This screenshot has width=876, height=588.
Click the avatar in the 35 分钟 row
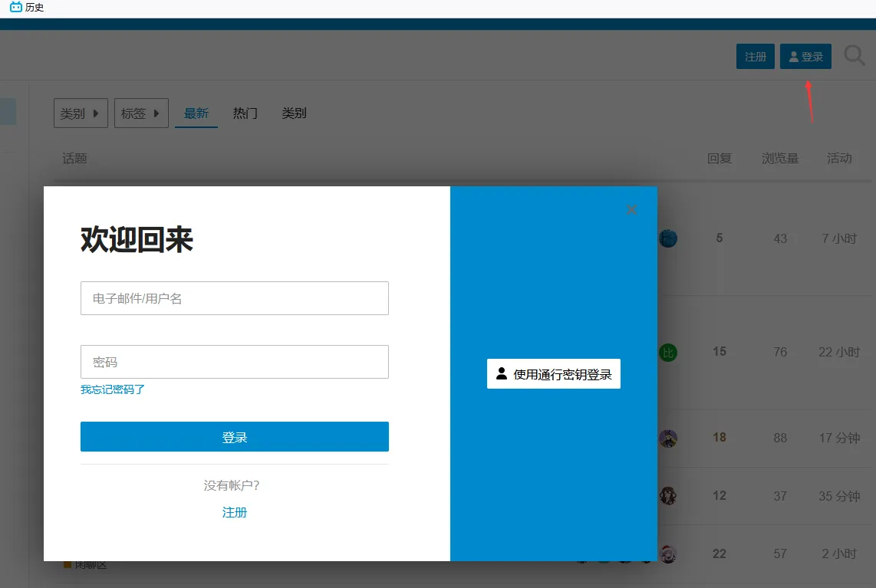pyautogui.click(x=668, y=496)
